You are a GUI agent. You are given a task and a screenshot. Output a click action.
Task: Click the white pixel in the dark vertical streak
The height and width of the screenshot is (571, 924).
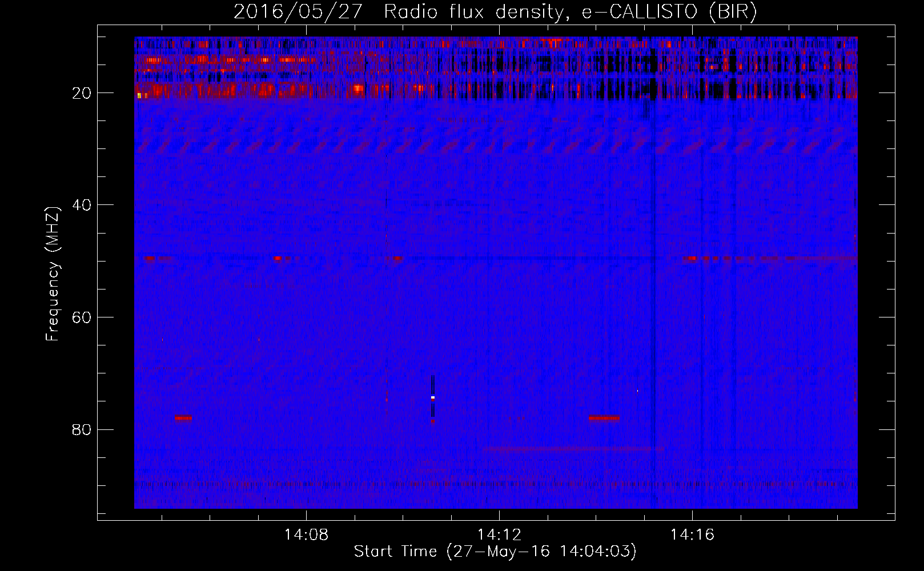[433, 397]
